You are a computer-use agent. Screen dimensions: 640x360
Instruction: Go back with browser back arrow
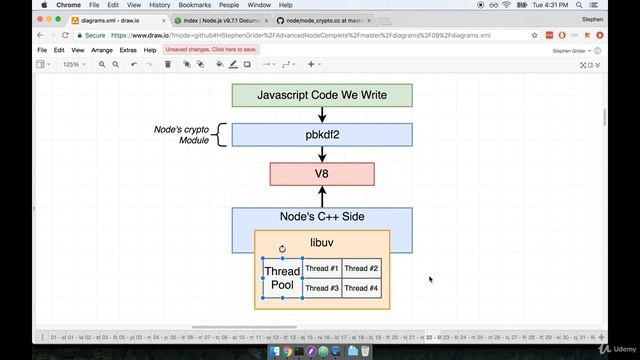pyautogui.click(x=40, y=36)
